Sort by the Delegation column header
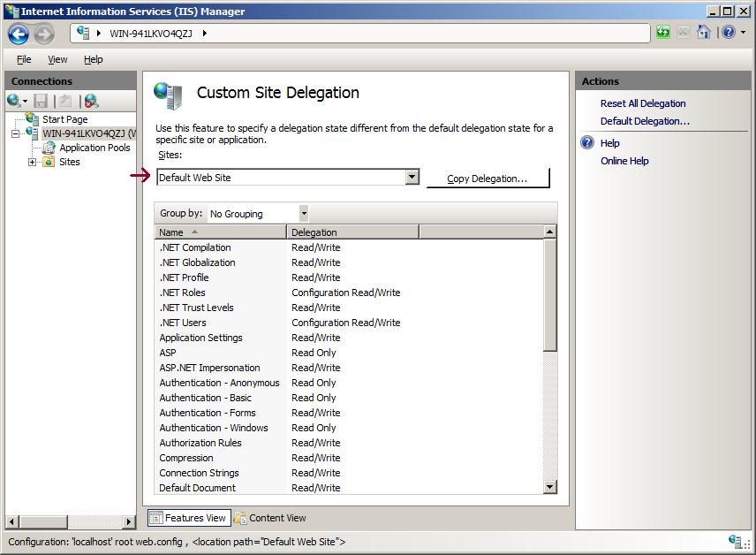Viewport: 756px width, 555px height. point(353,232)
